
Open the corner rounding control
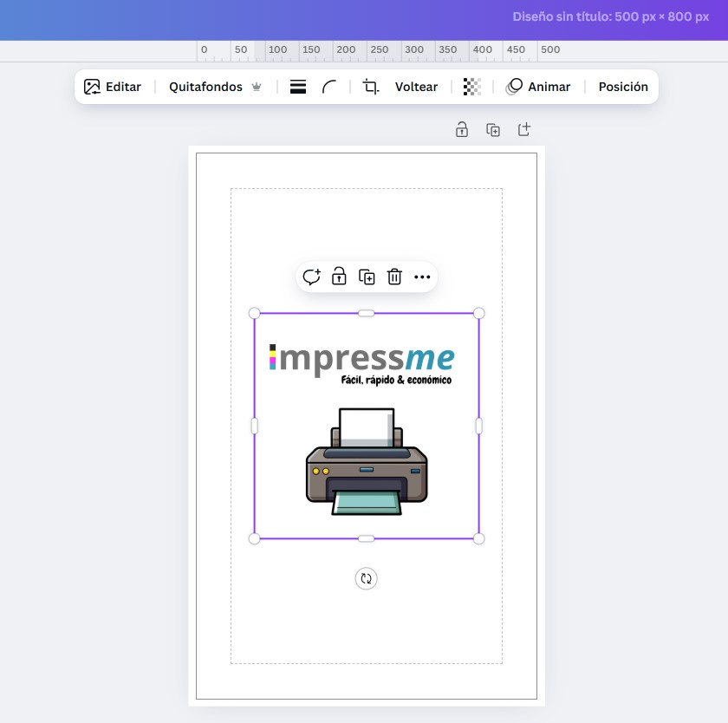[x=329, y=87]
